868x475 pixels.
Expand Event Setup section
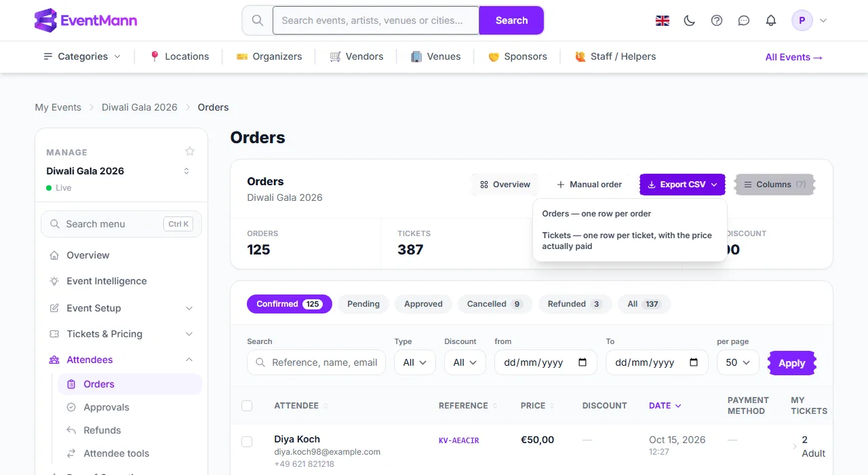click(121, 308)
